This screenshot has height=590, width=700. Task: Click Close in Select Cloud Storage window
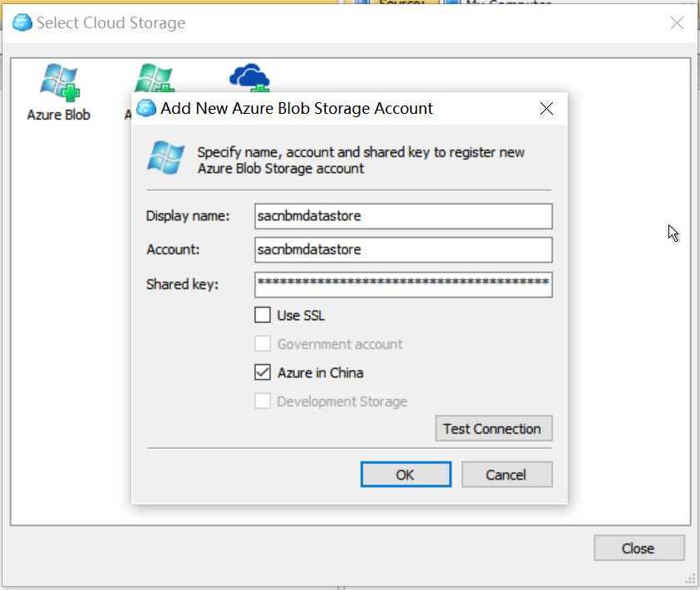tap(638, 548)
